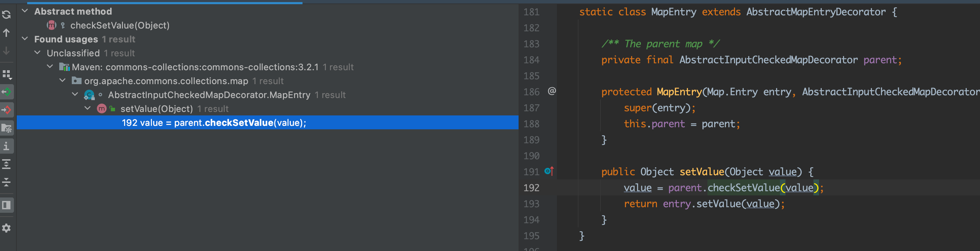Select the AbstractInputCheckedMapDecorator.MapEntry class item
Image resolution: width=980 pixels, height=251 pixels.
pyautogui.click(x=209, y=95)
